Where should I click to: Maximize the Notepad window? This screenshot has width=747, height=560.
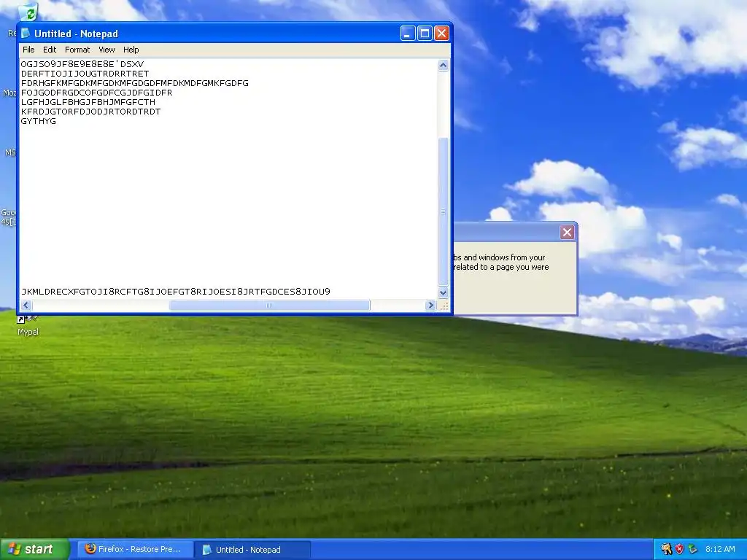425,34
